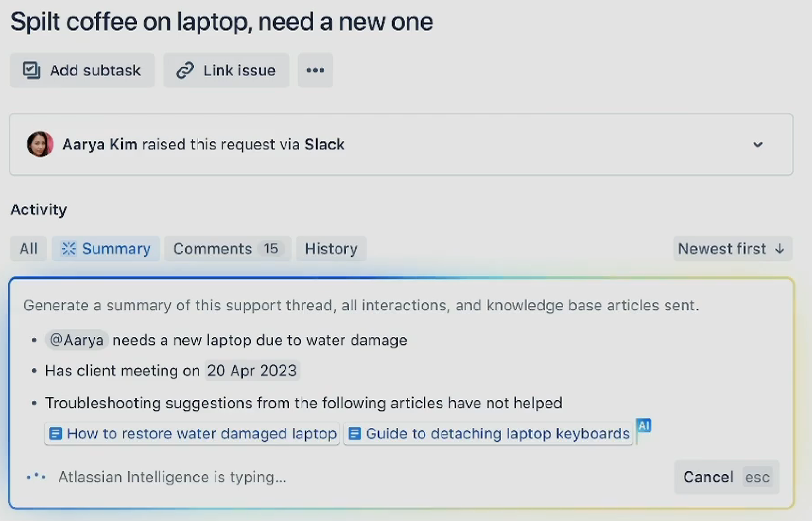The image size is (812, 521).
Task: Switch to the Comments tab
Action: 227,248
